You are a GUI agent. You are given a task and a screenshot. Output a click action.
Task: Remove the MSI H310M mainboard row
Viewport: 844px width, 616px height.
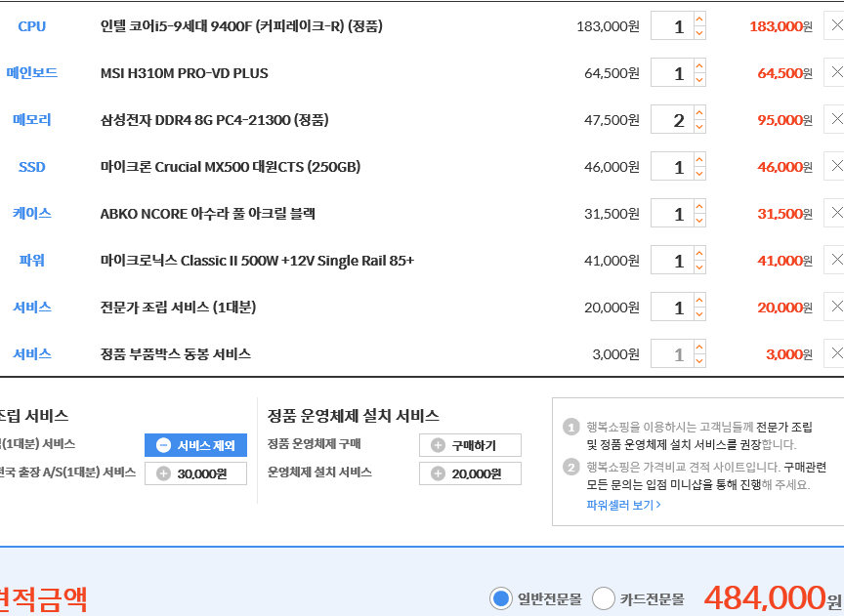(x=835, y=72)
